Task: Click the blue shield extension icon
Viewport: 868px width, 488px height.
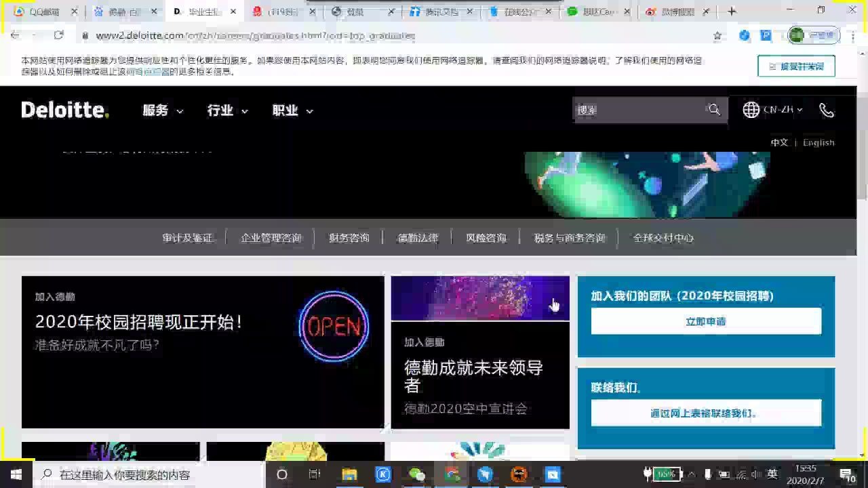Action: (x=745, y=35)
